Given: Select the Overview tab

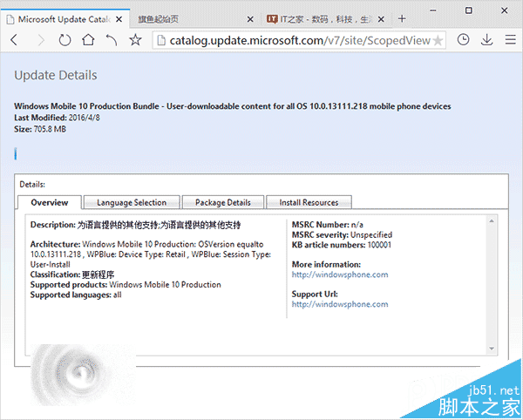Looking at the screenshot, I should point(50,202).
